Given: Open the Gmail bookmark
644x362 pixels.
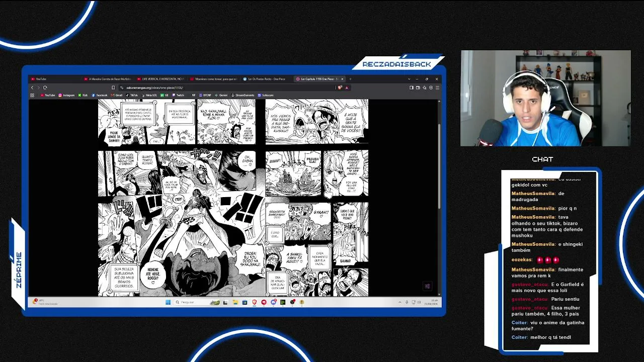Looking at the screenshot, I should click(117, 95).
